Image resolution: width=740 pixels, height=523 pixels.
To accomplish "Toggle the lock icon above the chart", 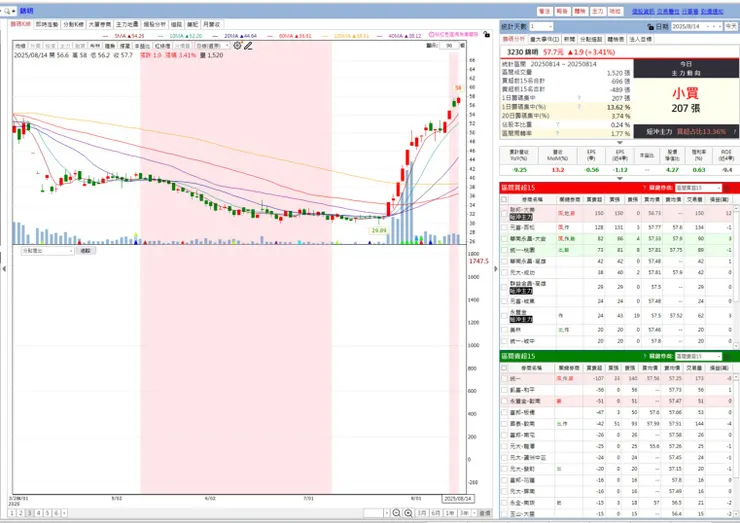I will (486, 34).
